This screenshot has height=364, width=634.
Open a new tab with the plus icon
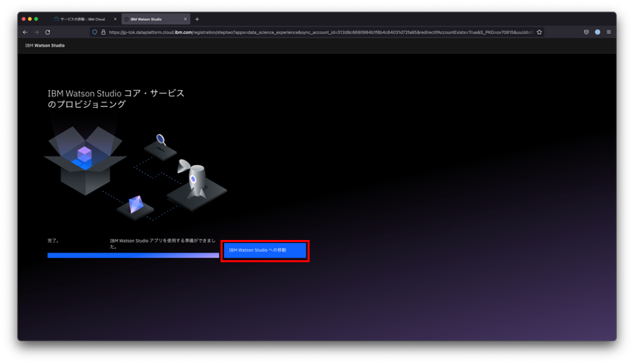(x=197, y=19)
